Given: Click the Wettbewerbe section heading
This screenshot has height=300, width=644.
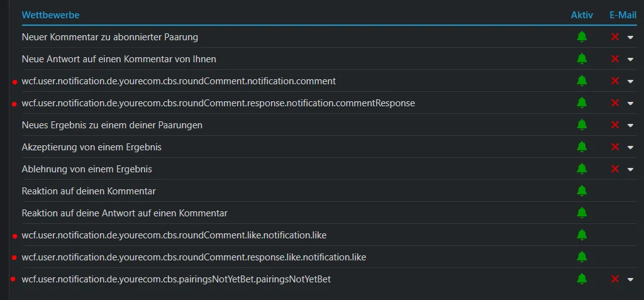Looking at the screenshot, I should click(50, 15).
